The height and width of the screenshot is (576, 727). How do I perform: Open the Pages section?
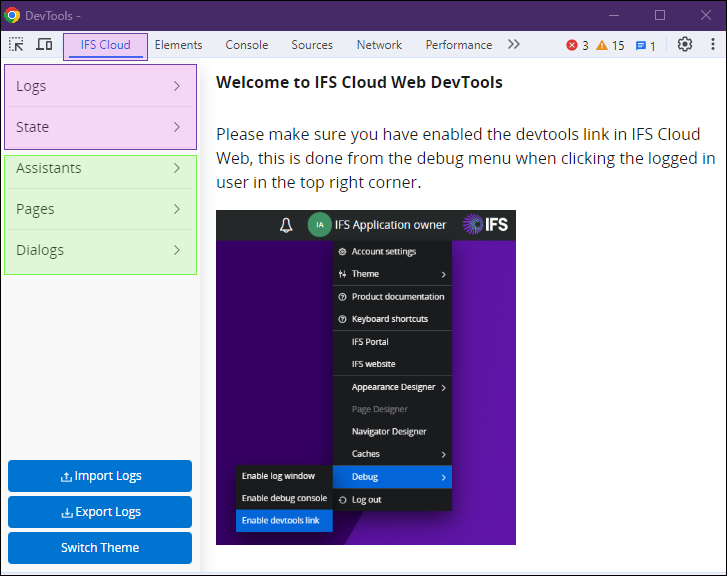point(100,210)
